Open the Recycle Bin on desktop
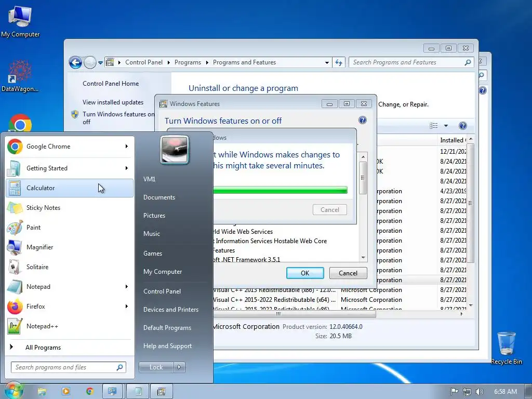This screenshot has height=399, width=532. click(506, 348)
